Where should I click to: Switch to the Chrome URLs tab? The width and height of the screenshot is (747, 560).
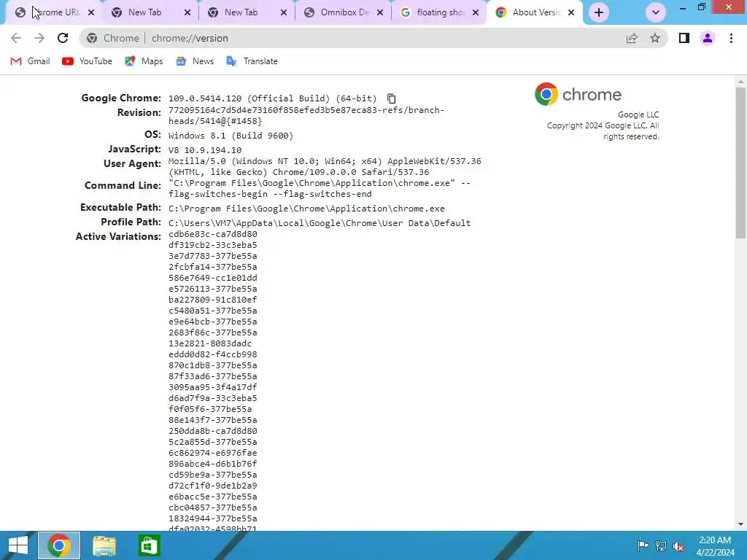[53, 12]
